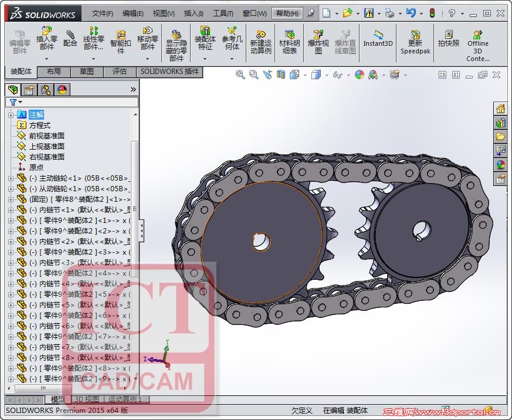Click the Apply Scene icon

[373, 74]
